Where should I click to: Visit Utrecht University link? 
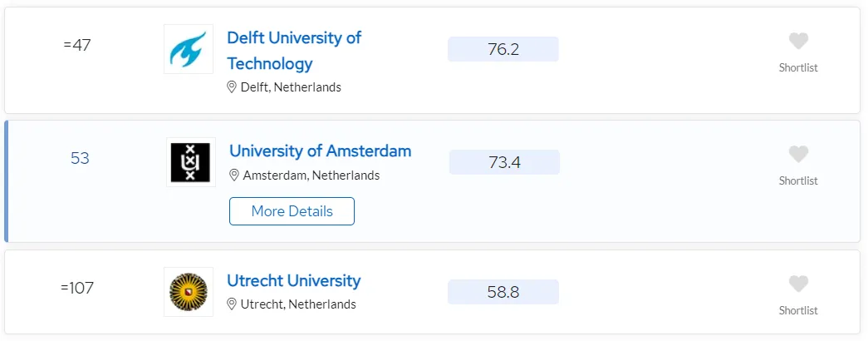coord(293,280)
